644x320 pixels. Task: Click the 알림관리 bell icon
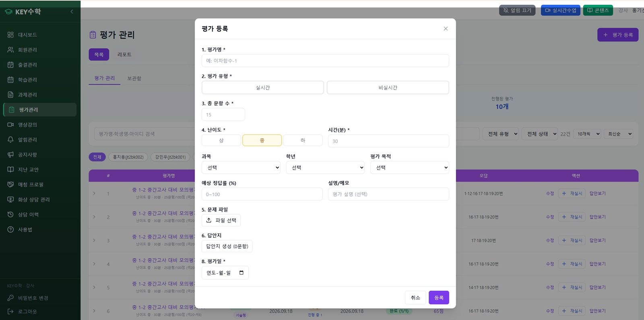pyautogui.click(x=10, y=139)
